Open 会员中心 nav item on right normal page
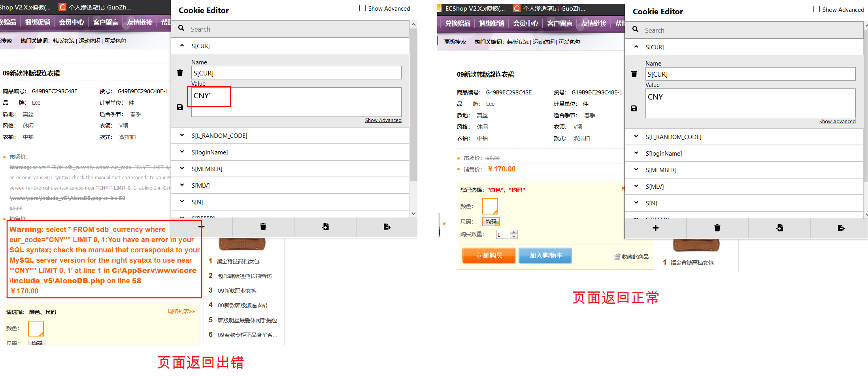 click(x=526, y=23)
